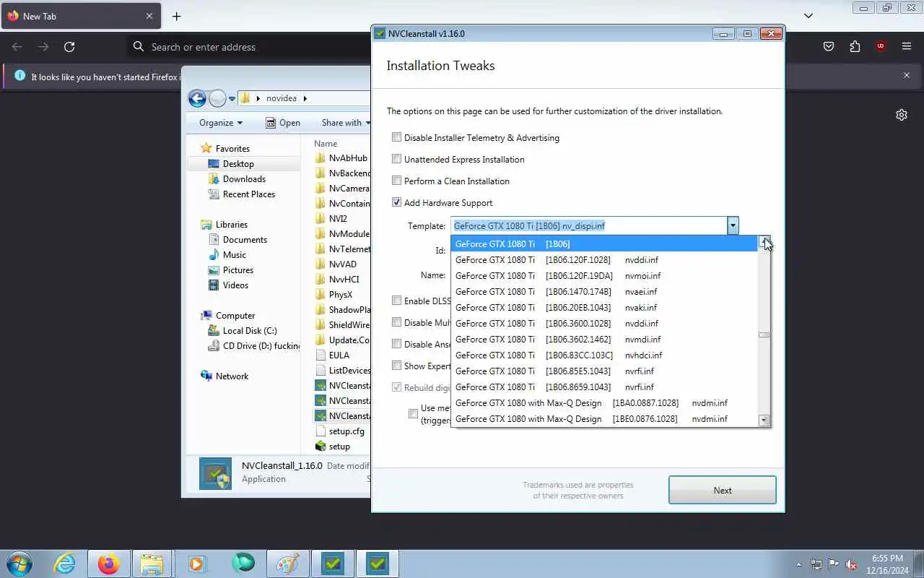Pick entry 1B06.20EB.1043 nvaki.inf

coord(604,307)
